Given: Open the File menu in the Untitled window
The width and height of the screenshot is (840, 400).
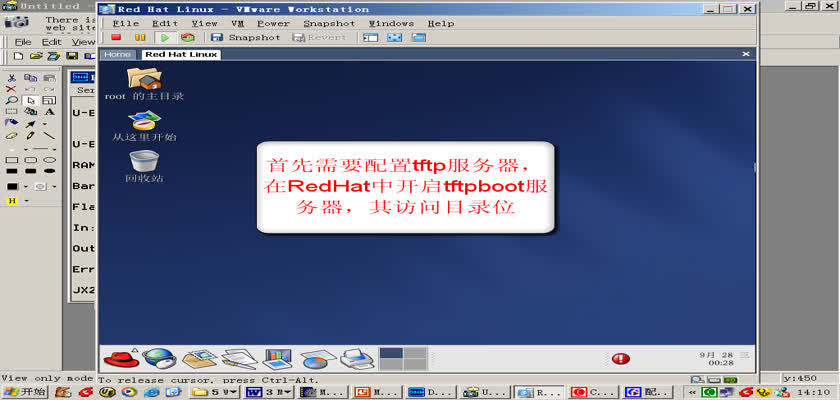Looking at the screenshot, I should pos(23,42).
